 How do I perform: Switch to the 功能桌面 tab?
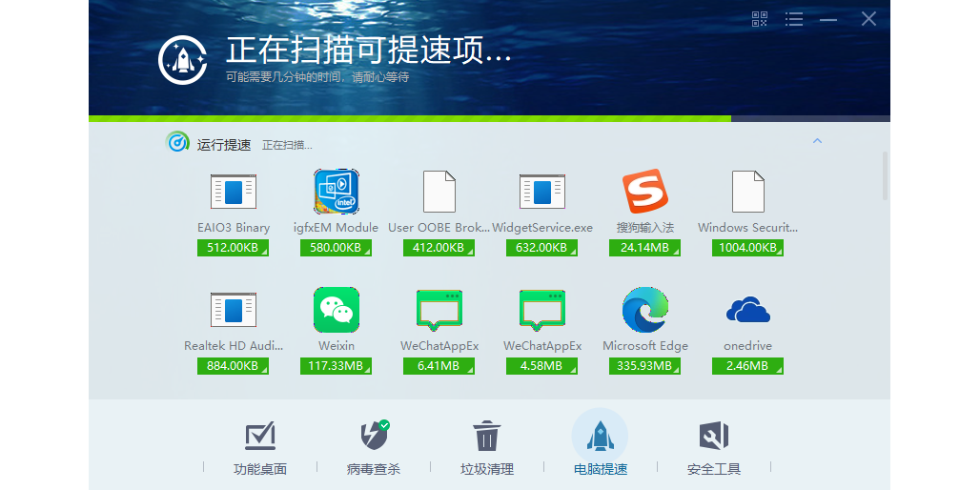click(260, 447)
